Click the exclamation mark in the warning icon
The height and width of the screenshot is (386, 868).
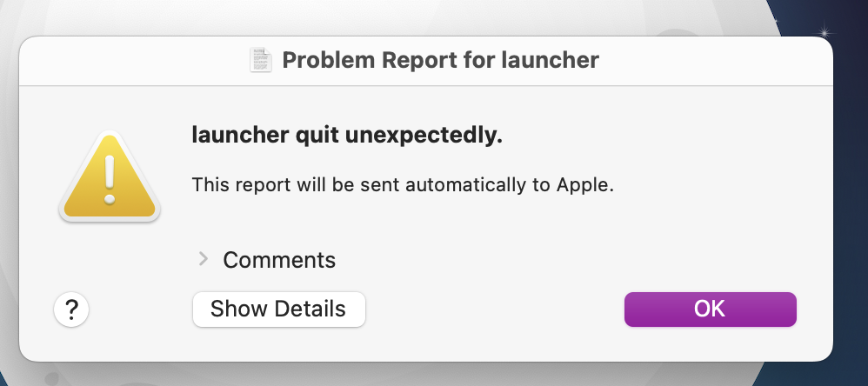point(109,180)
